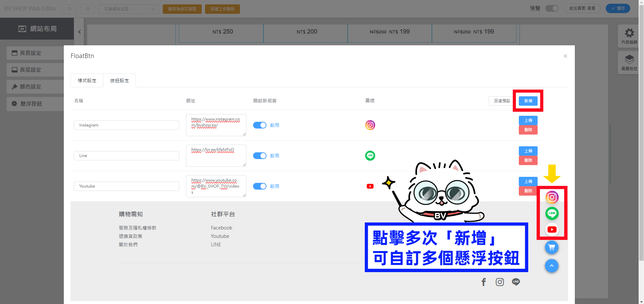Image resolution: width=644 pixels, height=304 pixels.
Task: Click the floating back-to-top arrow button
Action: 552,266
